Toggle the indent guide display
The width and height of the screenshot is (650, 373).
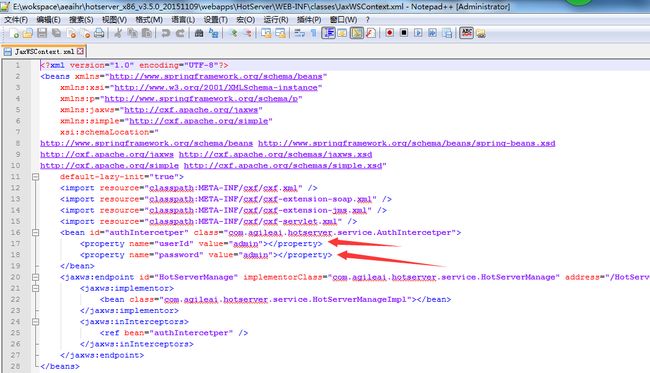[x=328, y=33]
